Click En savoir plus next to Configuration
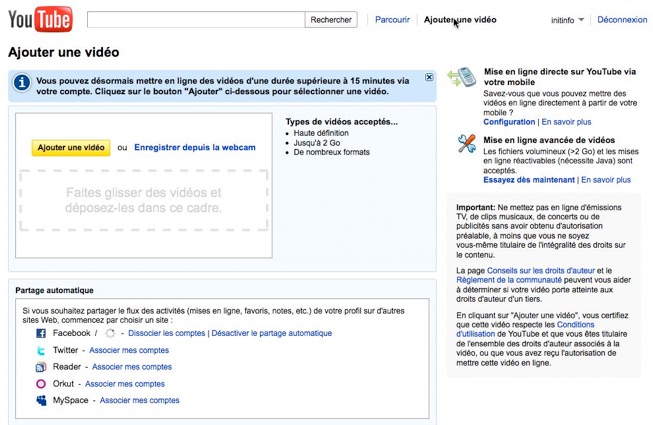The image size is (653, 425). (x=566, y=122)
